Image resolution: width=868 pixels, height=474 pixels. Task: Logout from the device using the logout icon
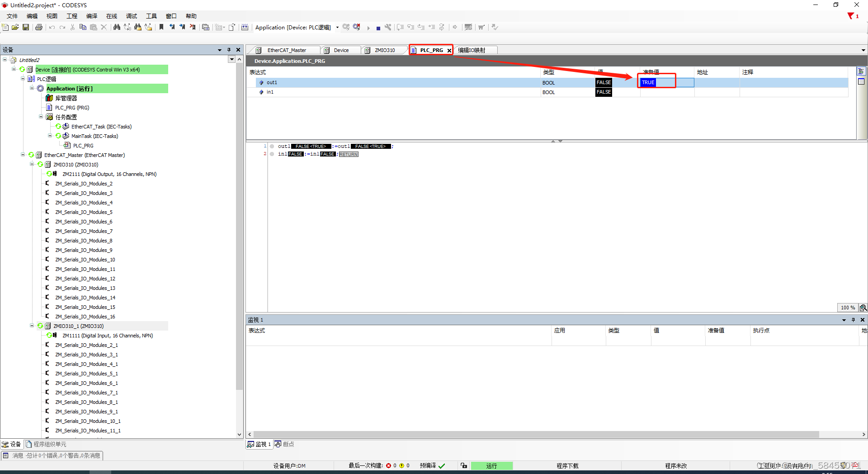[x=357, y=27]
